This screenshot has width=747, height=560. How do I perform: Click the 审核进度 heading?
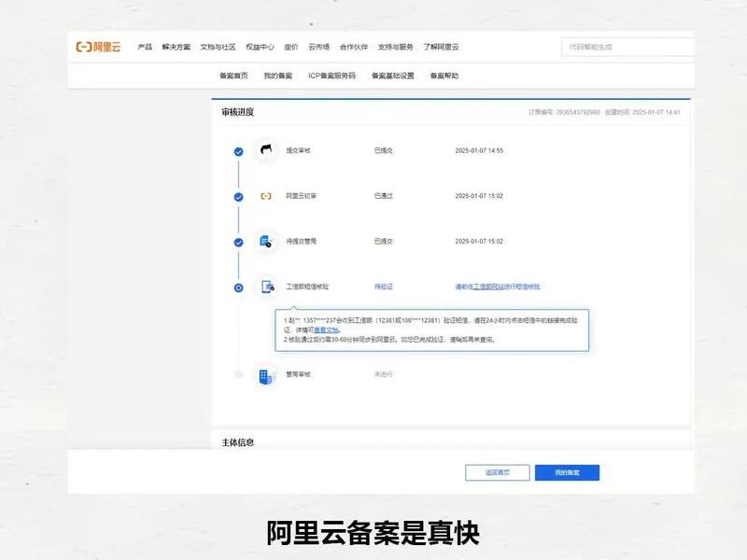[238, 112]
